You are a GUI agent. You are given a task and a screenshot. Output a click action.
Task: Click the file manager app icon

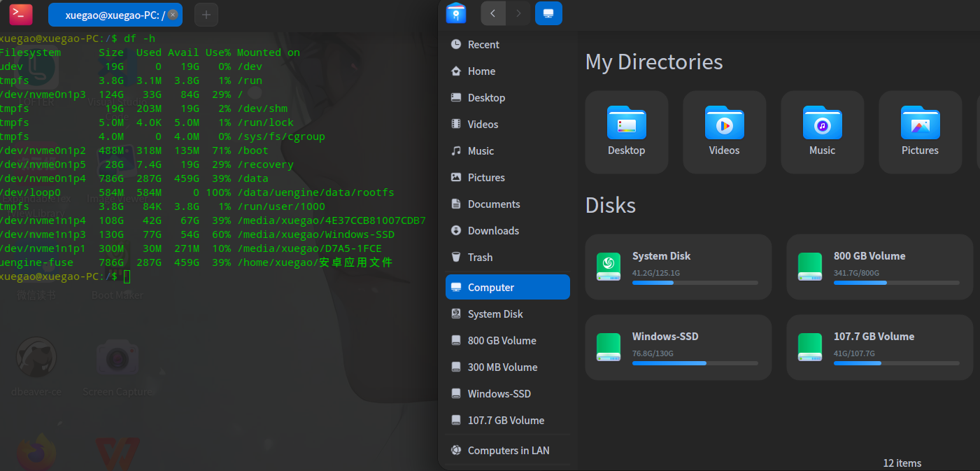(x=456, y=13)
